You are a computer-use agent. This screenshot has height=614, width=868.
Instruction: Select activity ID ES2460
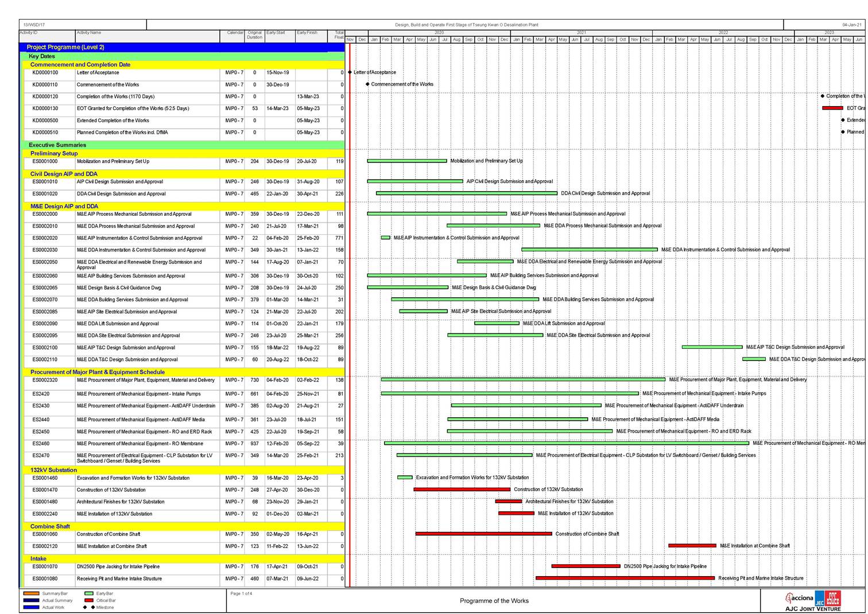tap(41, 444)
